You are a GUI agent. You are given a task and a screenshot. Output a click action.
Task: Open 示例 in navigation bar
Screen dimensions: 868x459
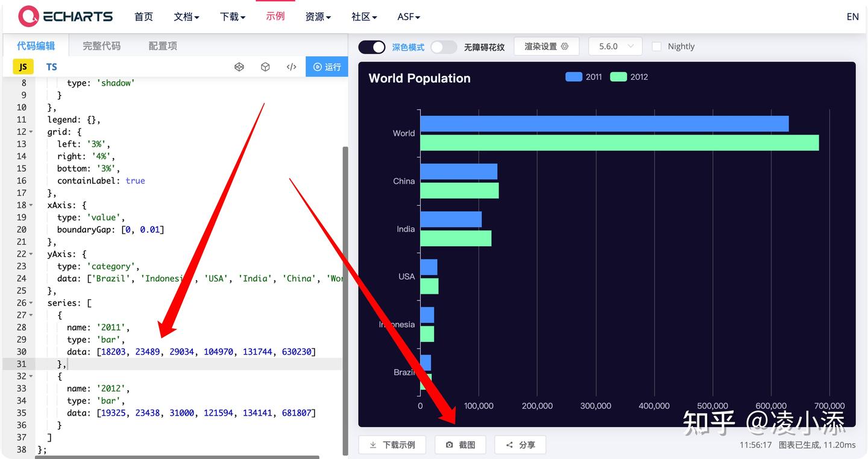point(275,16)
